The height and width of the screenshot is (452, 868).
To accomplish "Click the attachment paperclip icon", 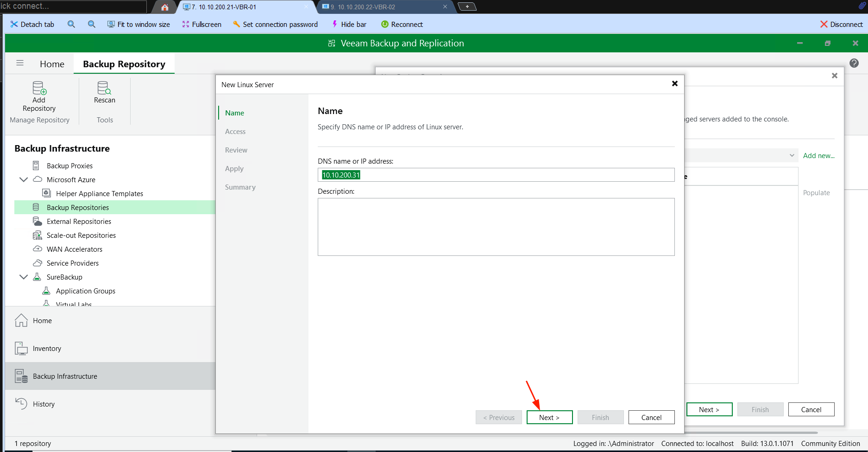I will (x=862, y=6).
